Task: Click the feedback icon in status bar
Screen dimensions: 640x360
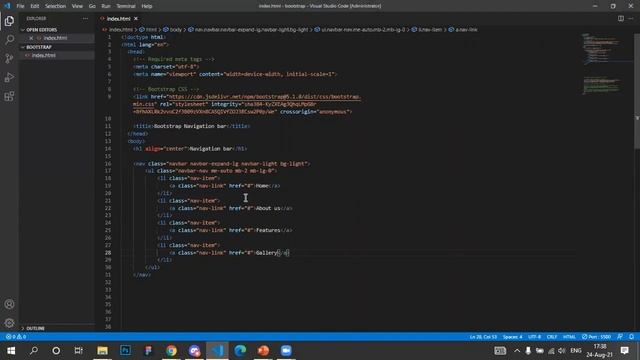Action: [620, 337]
